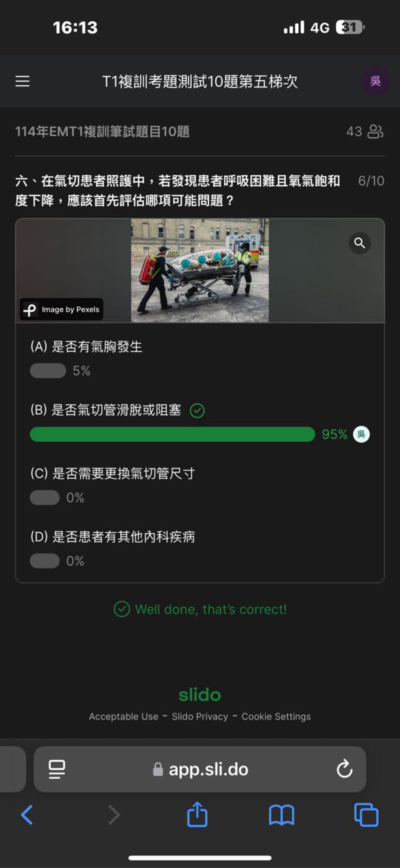This screenshot has height=868, width=400.
Task: Tap the participants count icon
Action: pos(375,131)
